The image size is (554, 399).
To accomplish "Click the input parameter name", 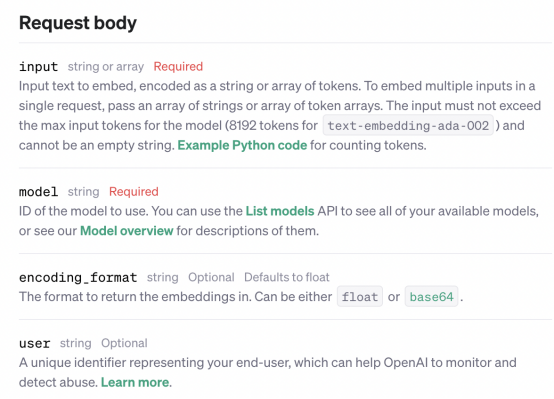I will pyautogui.click(x=39, y=66).
